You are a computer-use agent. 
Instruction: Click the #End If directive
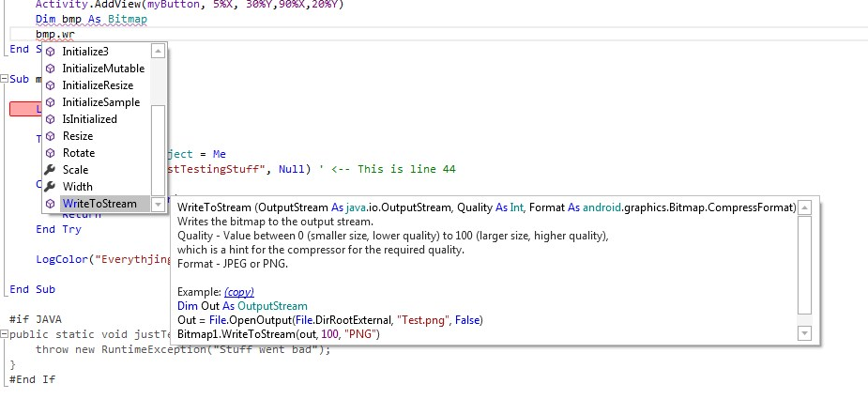pos(32,379)
